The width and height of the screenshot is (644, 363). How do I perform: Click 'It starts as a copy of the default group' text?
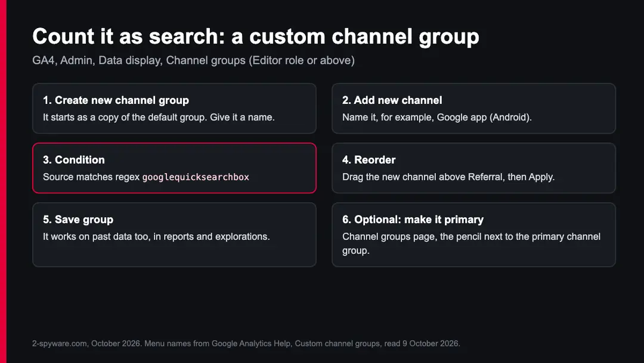click(x=125, y=117)
